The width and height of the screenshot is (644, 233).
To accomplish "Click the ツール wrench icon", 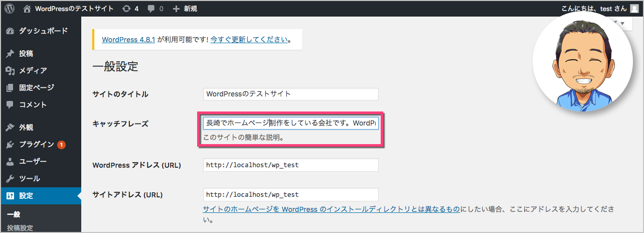I will click(10, 179).
